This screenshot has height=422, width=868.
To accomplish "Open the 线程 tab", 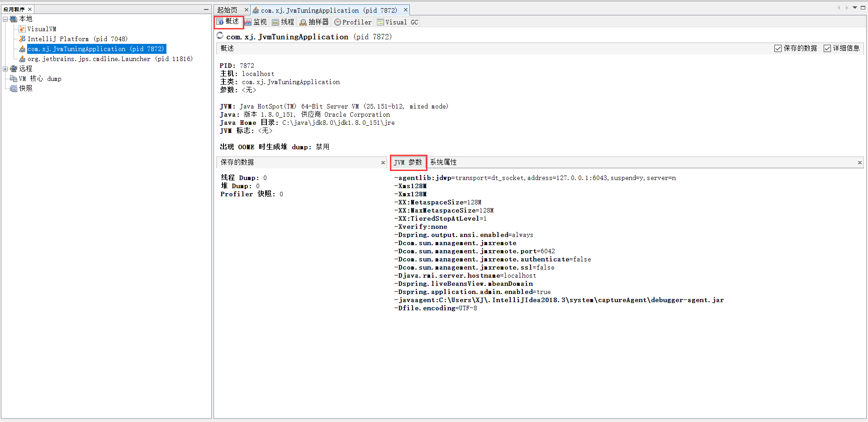I will (284, 22).
